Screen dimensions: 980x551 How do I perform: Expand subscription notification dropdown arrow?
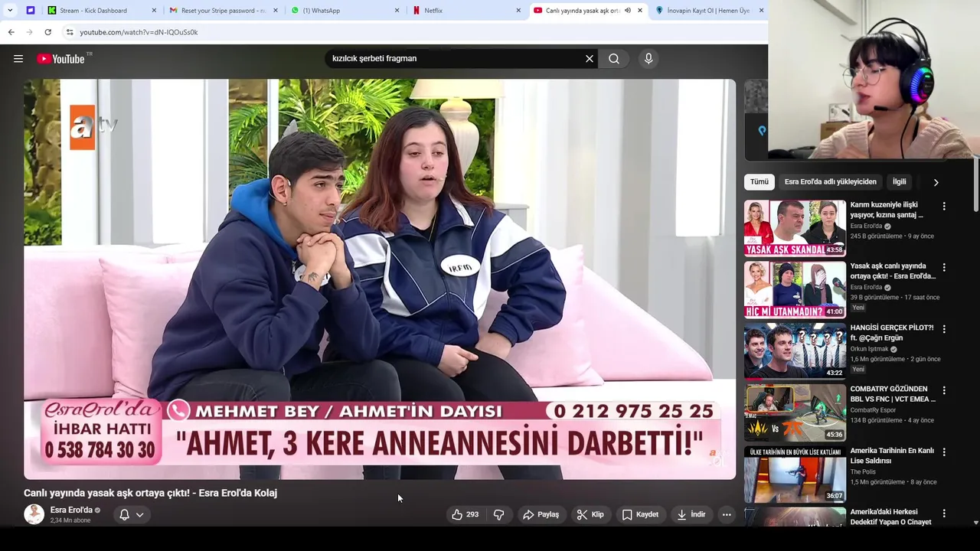tap(140, 515)
